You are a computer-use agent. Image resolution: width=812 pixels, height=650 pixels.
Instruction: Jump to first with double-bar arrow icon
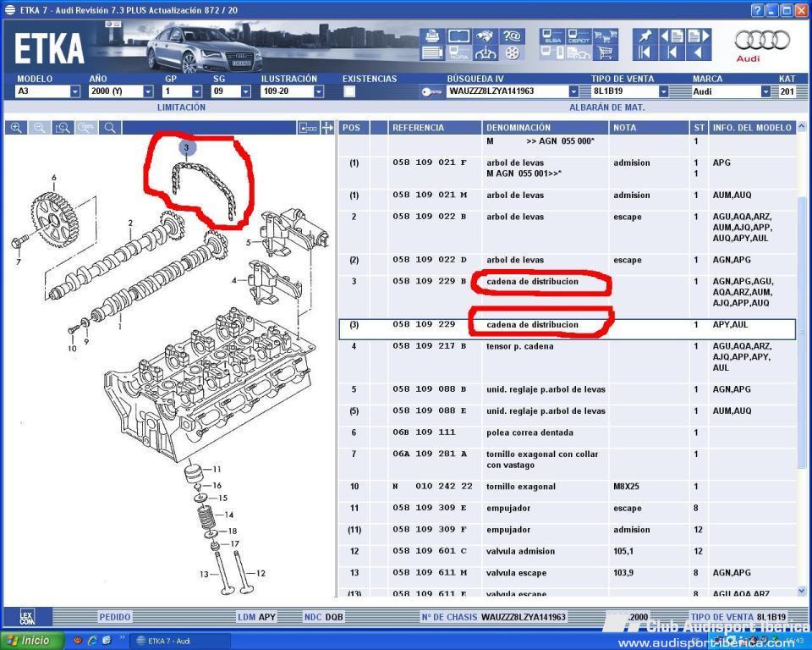coord(645,52)
